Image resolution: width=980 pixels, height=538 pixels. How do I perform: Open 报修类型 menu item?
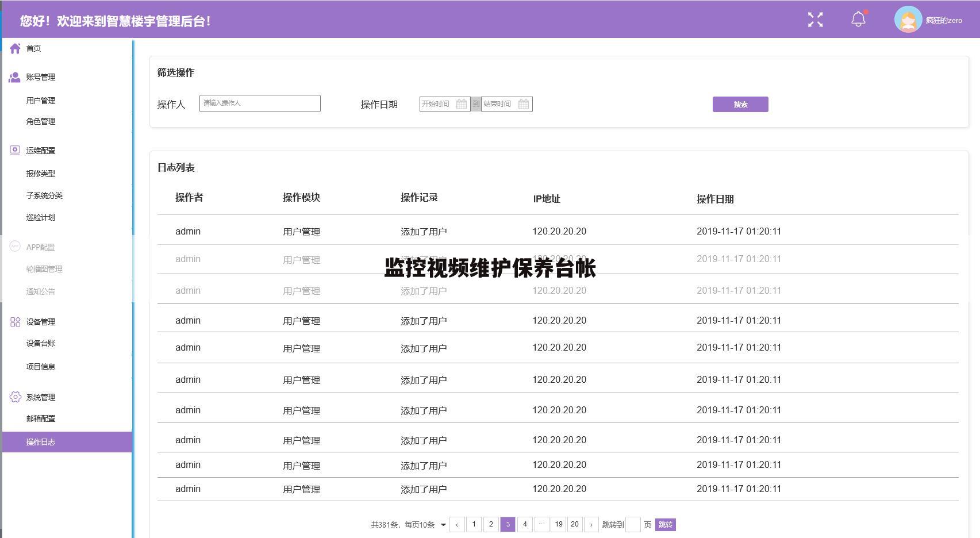click(x=41, y=174)
